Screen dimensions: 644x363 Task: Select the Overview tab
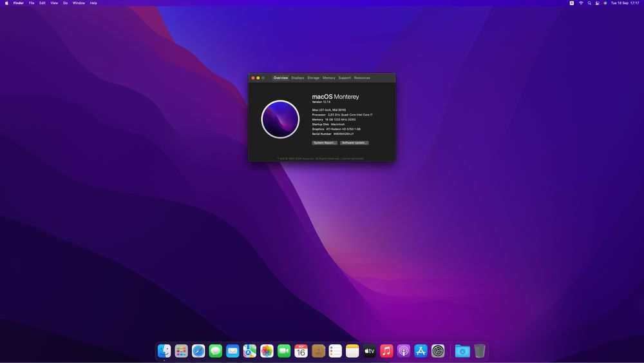[281, 78]
